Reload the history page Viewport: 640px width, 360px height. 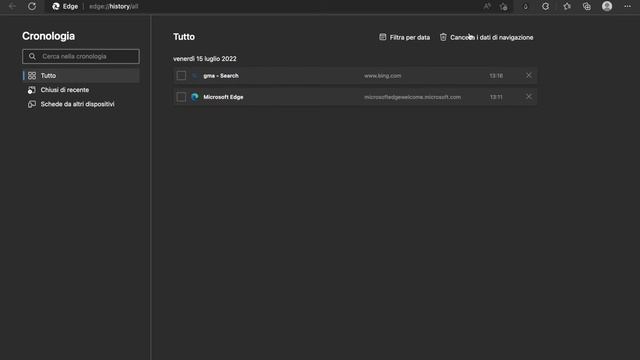(32, 7)
